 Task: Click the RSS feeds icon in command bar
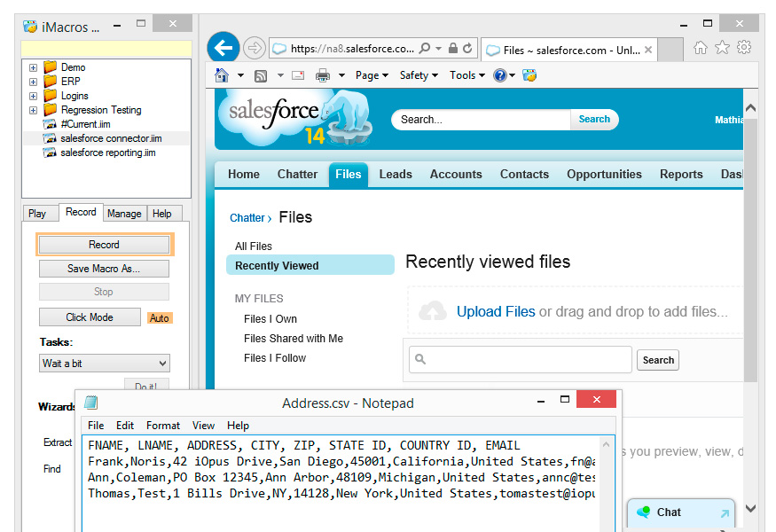click(261, 75)
